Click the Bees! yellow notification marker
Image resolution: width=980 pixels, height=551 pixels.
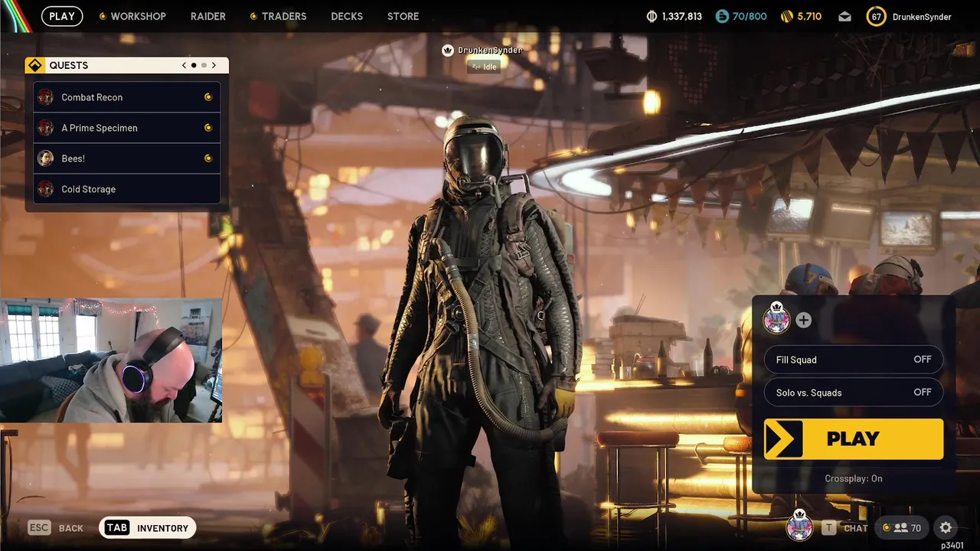coord(207,158)
